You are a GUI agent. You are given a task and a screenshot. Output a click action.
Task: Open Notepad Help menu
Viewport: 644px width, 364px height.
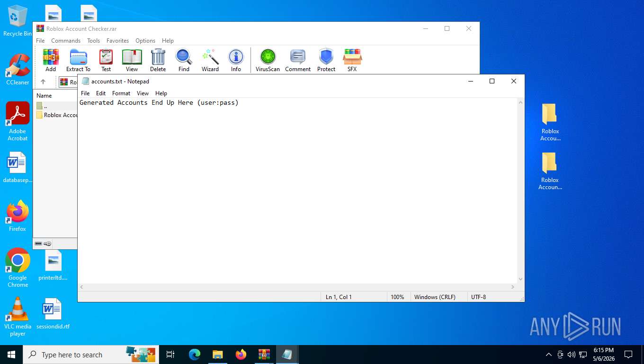pos(161,93)
